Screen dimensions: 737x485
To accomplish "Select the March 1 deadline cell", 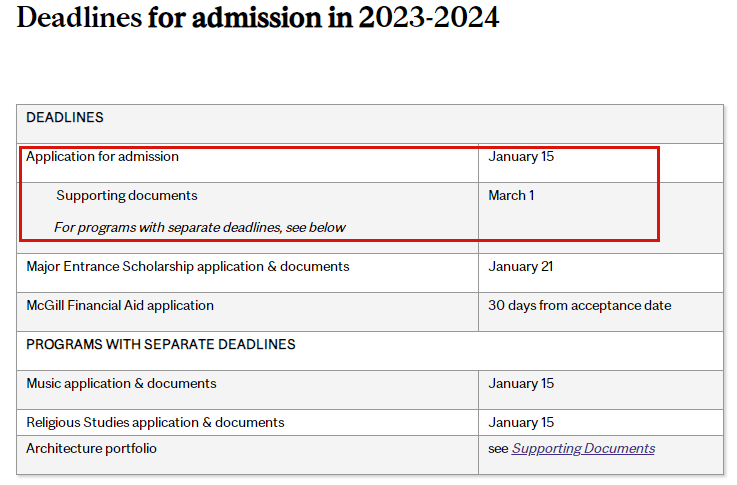I will click(x=511, y=196).
